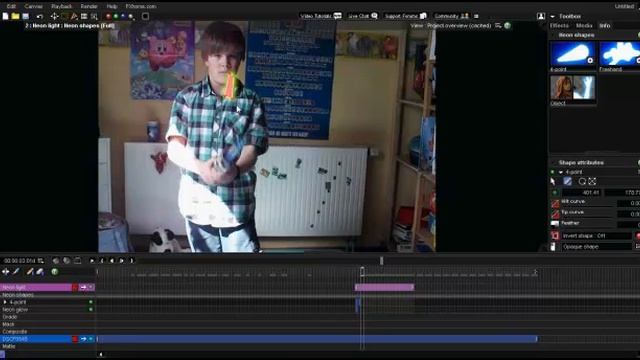This screenshot has width=640, height=360.
Task: Click the green globe icon beside Project overview
Action: 507,26
